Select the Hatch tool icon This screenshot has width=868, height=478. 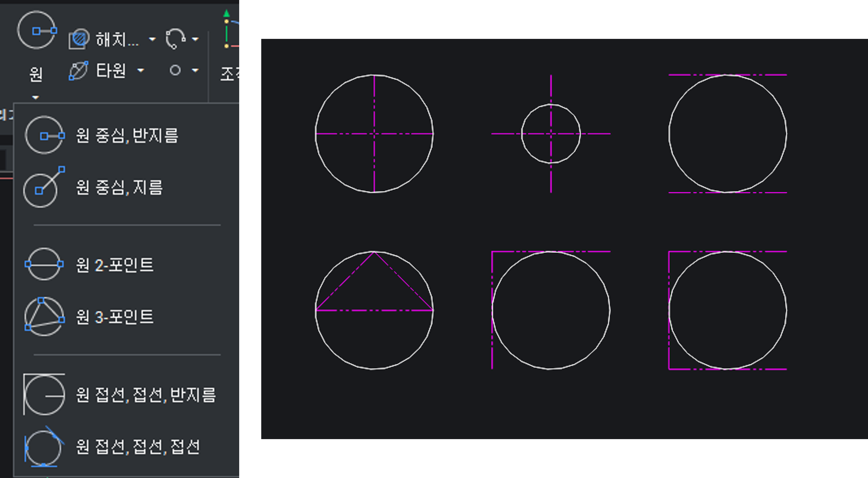tap(79, 39)
